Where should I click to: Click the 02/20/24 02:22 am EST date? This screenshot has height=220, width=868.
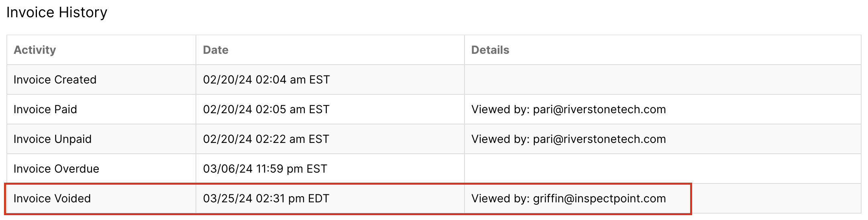(x=266, y=139)
